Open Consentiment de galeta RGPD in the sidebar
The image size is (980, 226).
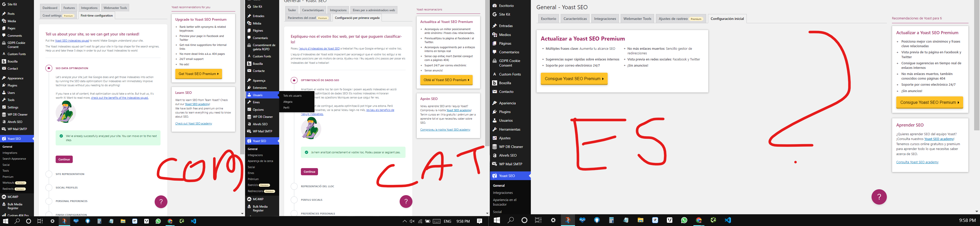click(x=264, y=47)
